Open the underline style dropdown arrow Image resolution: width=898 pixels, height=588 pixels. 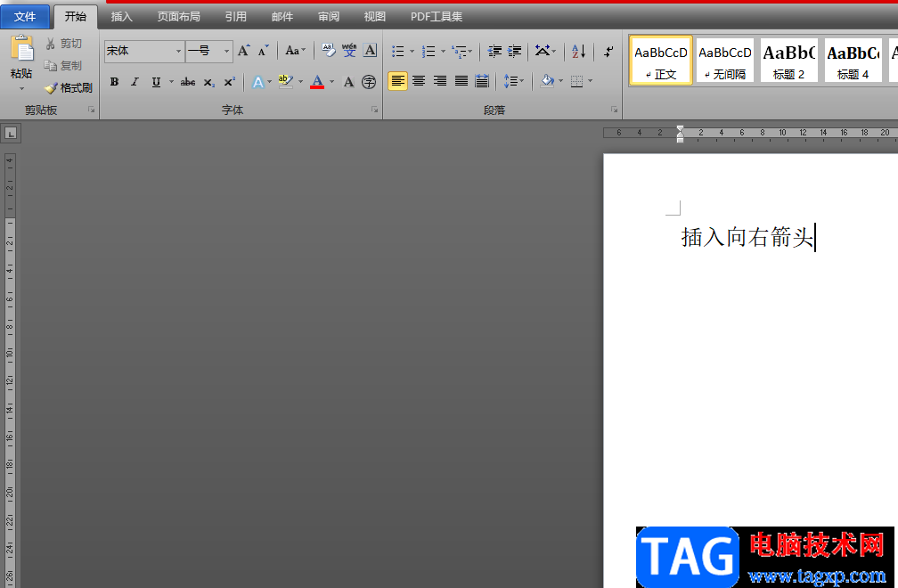pos(171,82)
